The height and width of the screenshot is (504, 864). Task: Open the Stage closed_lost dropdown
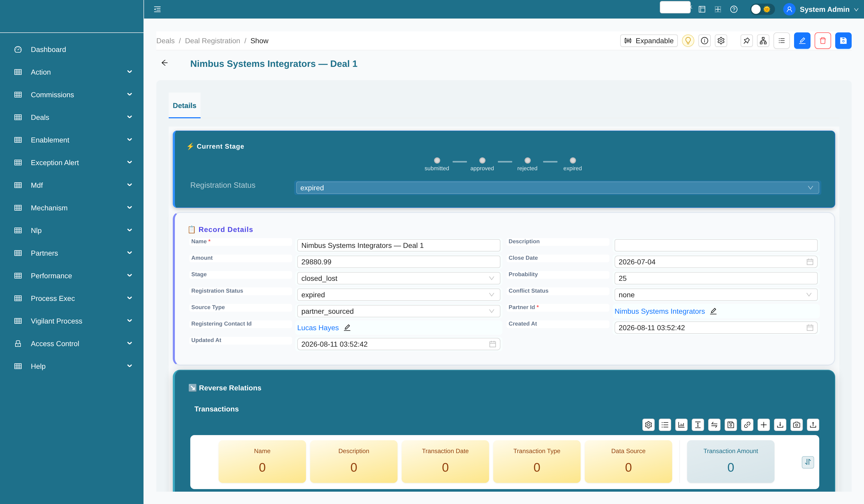coord(398,278)
